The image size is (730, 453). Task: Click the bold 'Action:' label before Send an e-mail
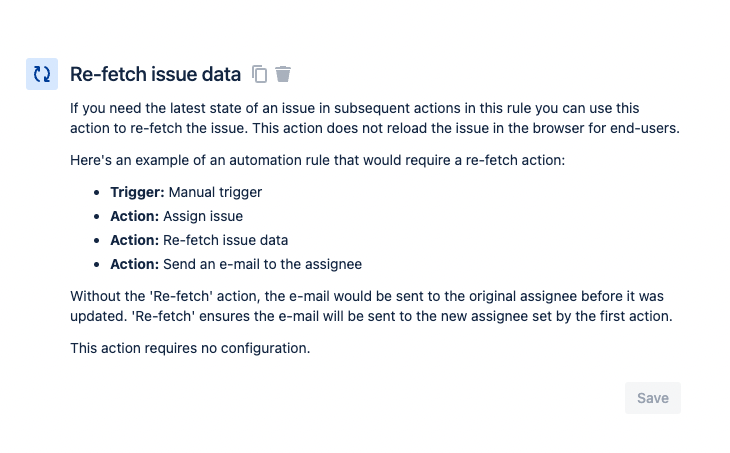(x=135, y=264)
